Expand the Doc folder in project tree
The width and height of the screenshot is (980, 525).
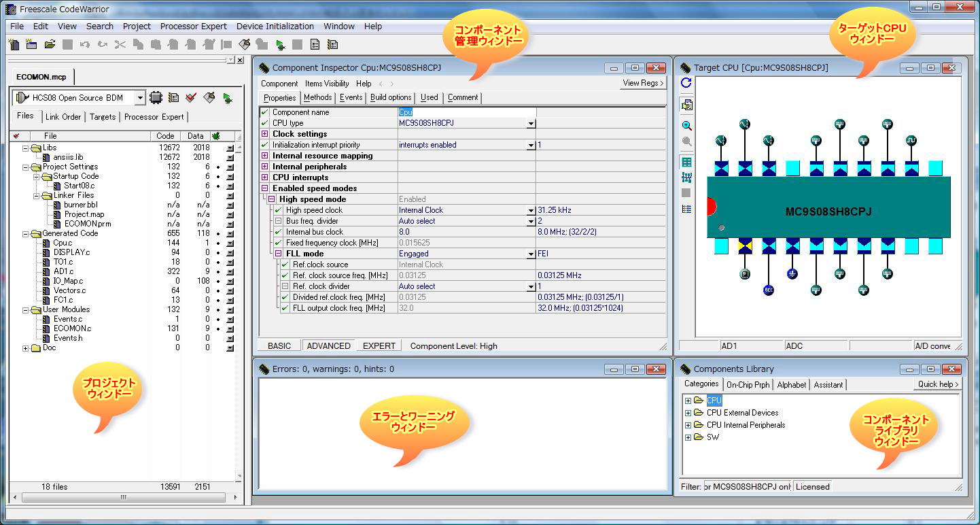(x=26, y=348)
